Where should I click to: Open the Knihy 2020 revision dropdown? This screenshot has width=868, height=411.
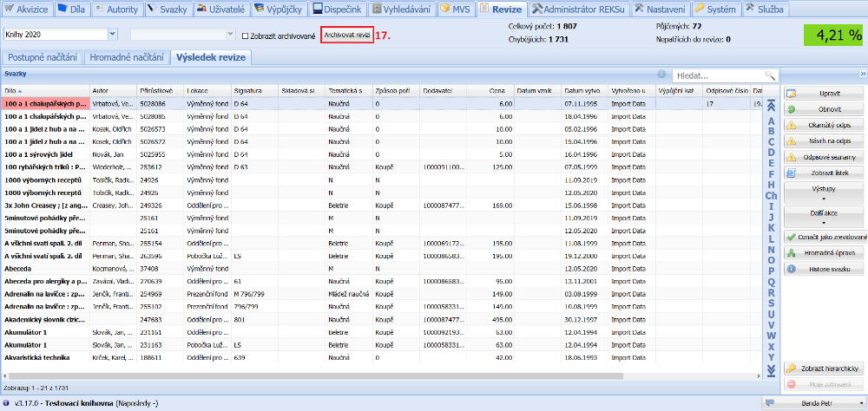(114, 34)
